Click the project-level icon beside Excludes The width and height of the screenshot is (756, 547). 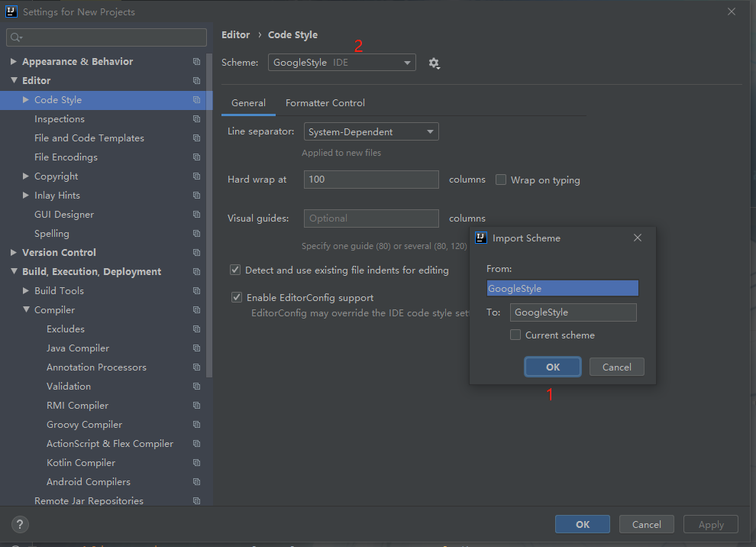point(197,329)
